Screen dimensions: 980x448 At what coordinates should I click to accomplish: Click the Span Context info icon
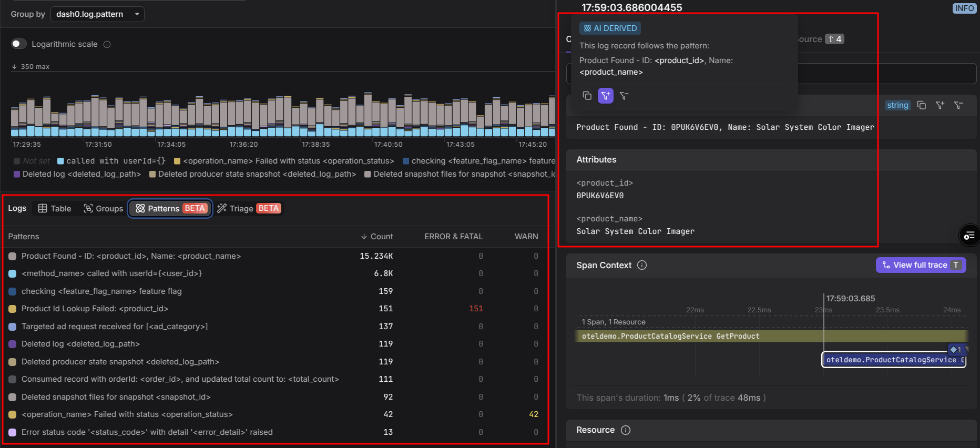point(642,265)
